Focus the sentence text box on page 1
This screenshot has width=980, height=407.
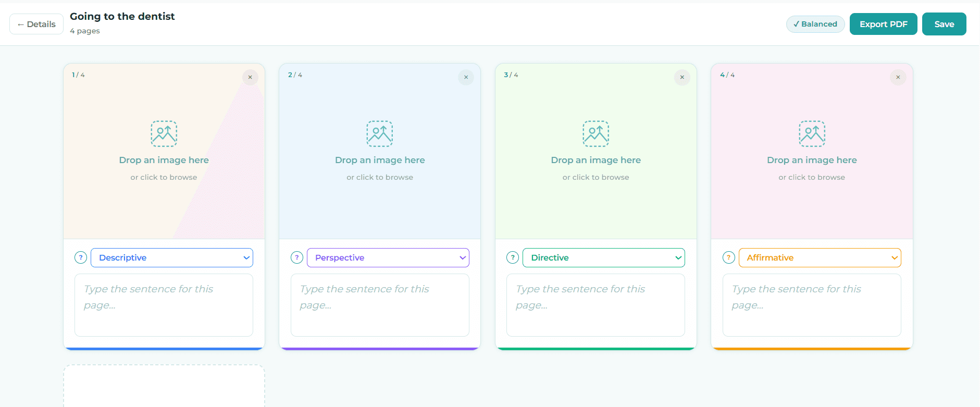click(164, 305)
